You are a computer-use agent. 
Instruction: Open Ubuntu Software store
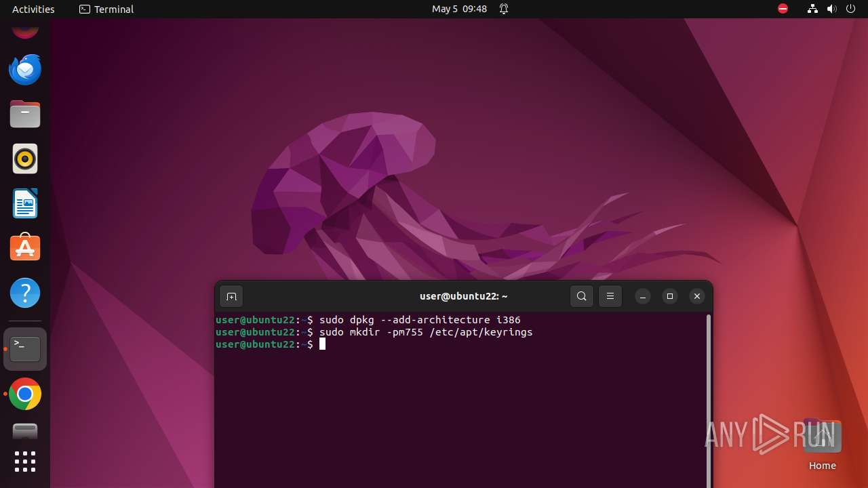click(25, 248)
